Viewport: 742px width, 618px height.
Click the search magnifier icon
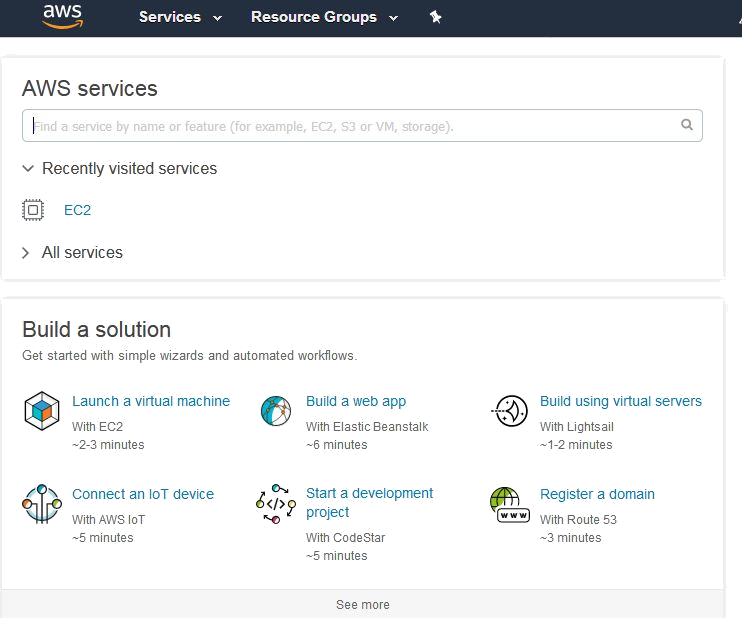(x=687, y=126)
